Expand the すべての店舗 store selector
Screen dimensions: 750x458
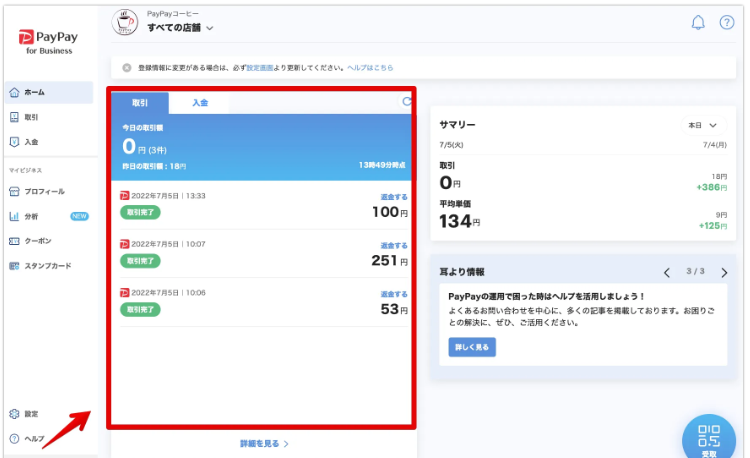tap(181, 28)
